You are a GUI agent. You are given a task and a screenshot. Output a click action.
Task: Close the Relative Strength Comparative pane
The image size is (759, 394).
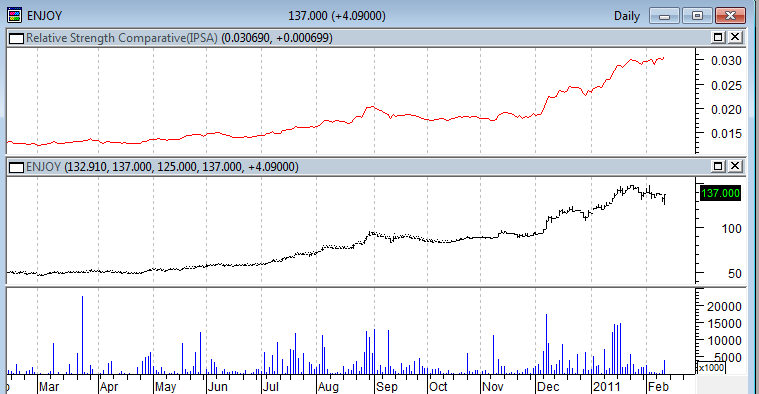point(735,37)
